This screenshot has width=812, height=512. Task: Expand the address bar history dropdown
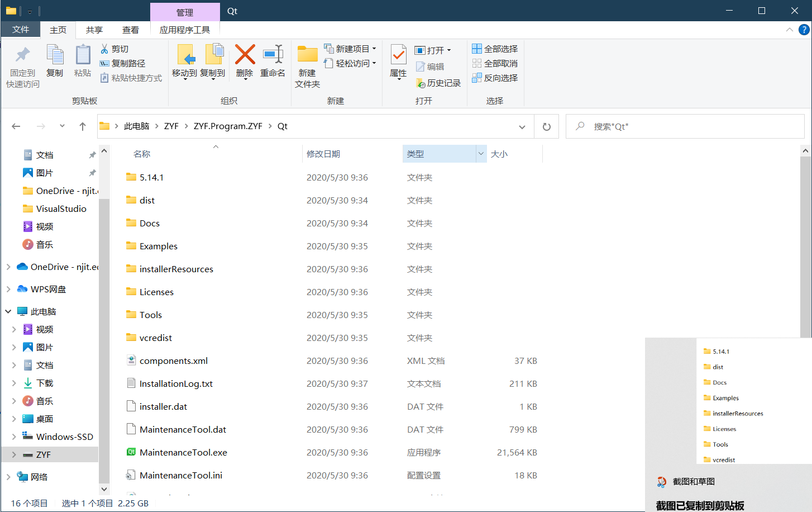tap(522, 127)
